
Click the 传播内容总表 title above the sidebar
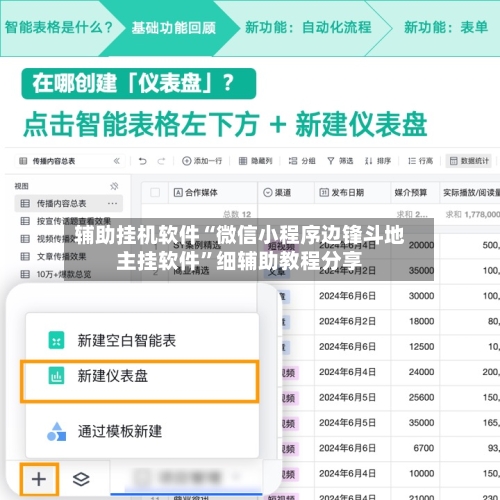(x=54, y=161)
